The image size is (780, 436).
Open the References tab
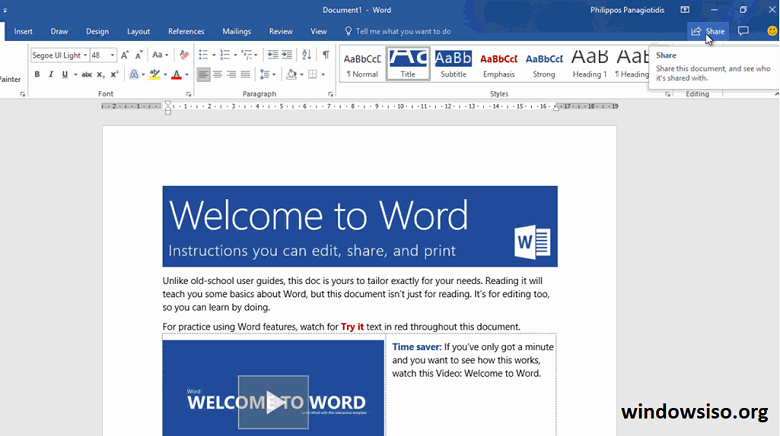click(x=186, y=31)
